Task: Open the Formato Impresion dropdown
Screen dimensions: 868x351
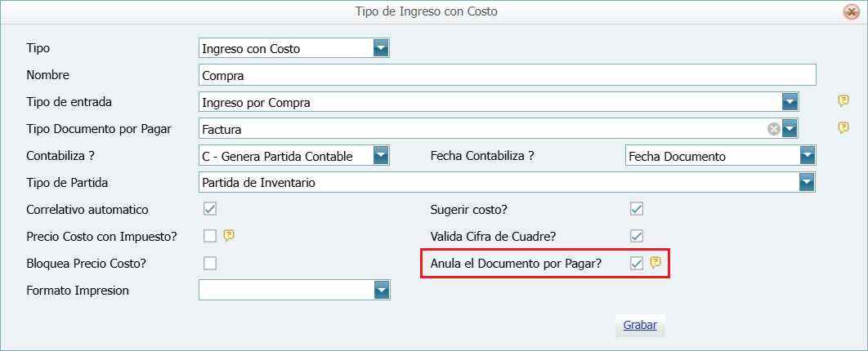Action: (381, 290)
